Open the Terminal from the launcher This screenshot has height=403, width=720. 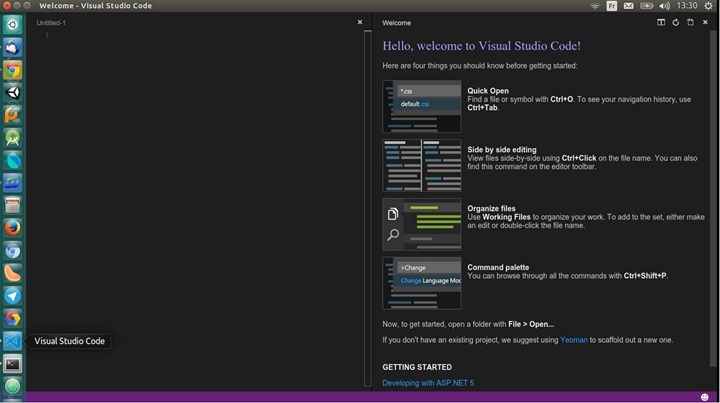coord(12,364)
